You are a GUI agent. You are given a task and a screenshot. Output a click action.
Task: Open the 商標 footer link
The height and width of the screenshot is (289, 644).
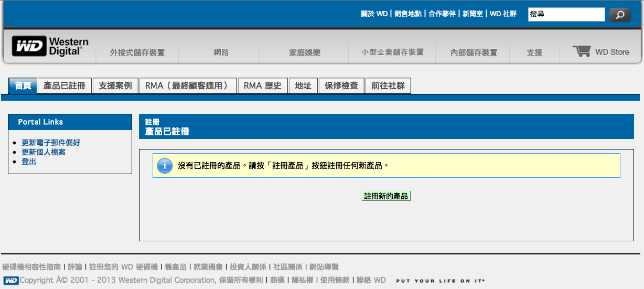[x=277, y=280]
